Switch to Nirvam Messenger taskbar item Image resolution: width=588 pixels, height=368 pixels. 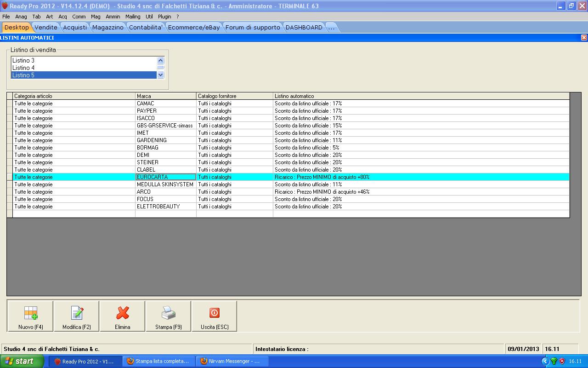tap(232, 361)
